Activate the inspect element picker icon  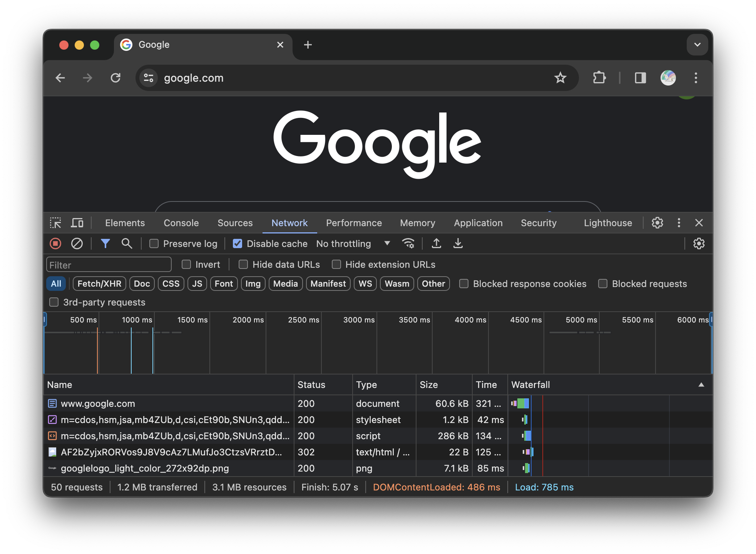click(x=55, y=223)
